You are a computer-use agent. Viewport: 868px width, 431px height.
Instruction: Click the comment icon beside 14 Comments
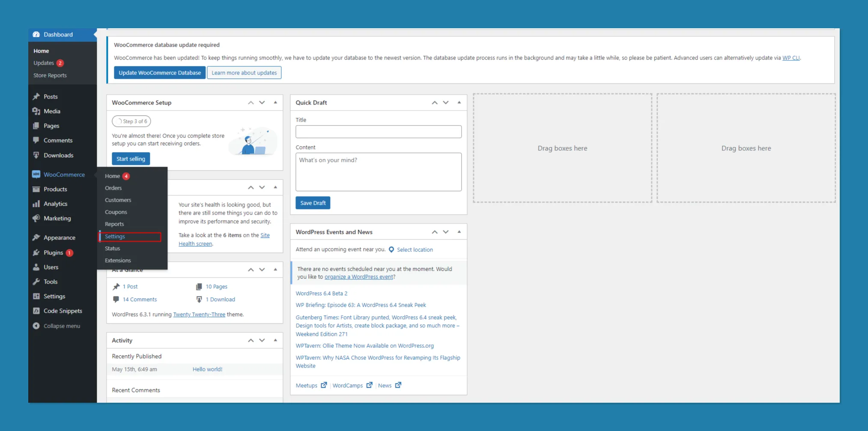click(116, 299)
